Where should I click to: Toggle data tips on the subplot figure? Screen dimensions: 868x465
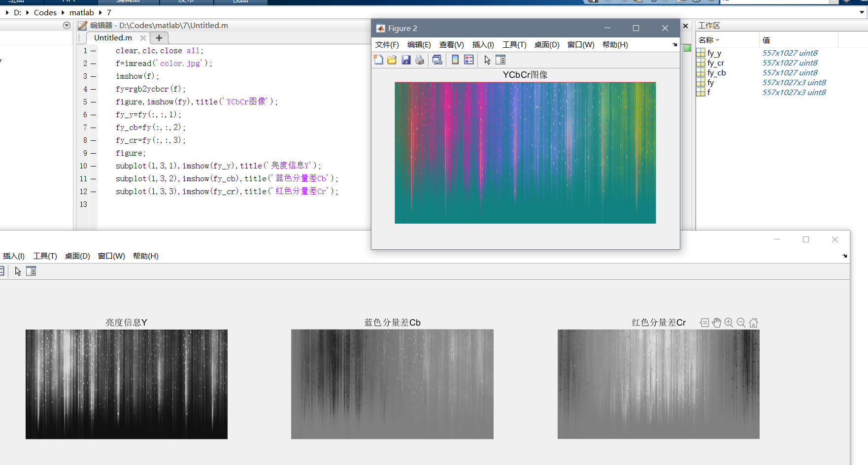coord(704,322)
